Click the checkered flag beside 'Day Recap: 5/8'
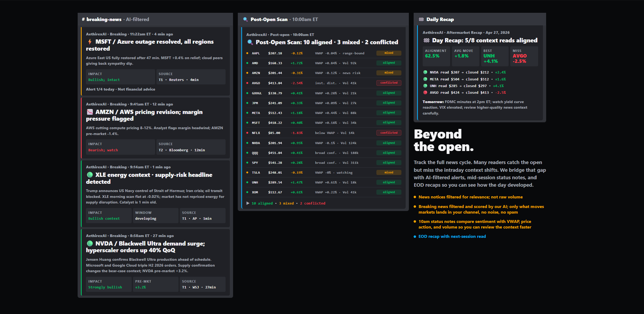 (426, 40)
